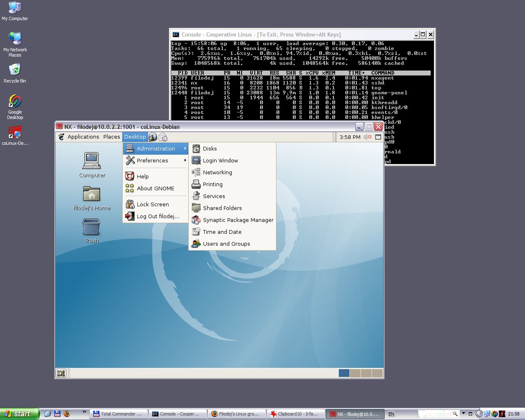The height and width of the screenshot is (420, 525).
Task: Switch to Console - Cooper... taskbar button
Action: click(178, 414)
